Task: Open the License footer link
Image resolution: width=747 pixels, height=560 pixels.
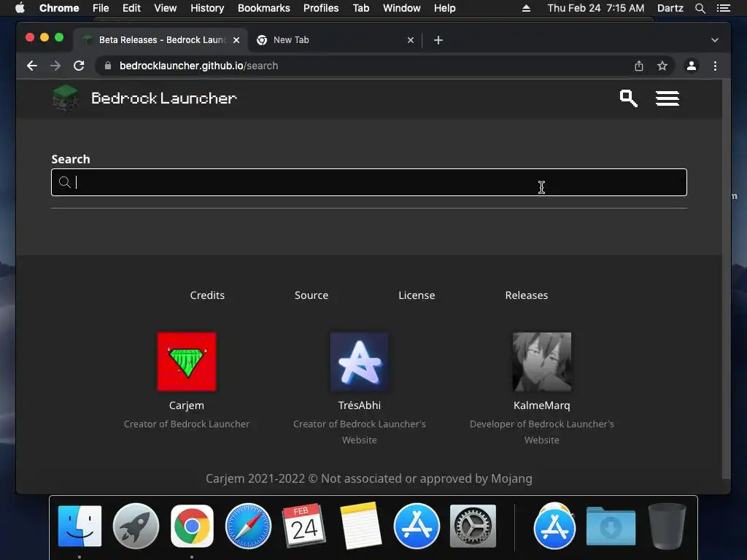Action: pyautogui.click(x=417, y=295)
